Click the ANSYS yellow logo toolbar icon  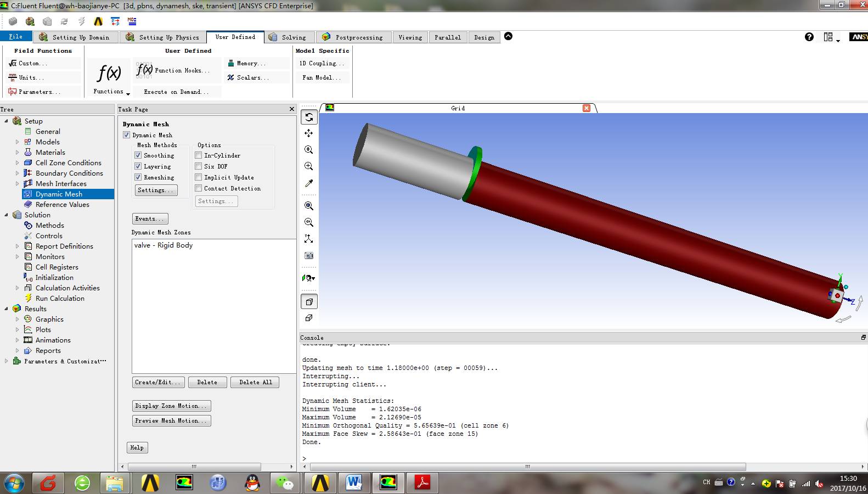pyautogui.click(x=98, y=21)
